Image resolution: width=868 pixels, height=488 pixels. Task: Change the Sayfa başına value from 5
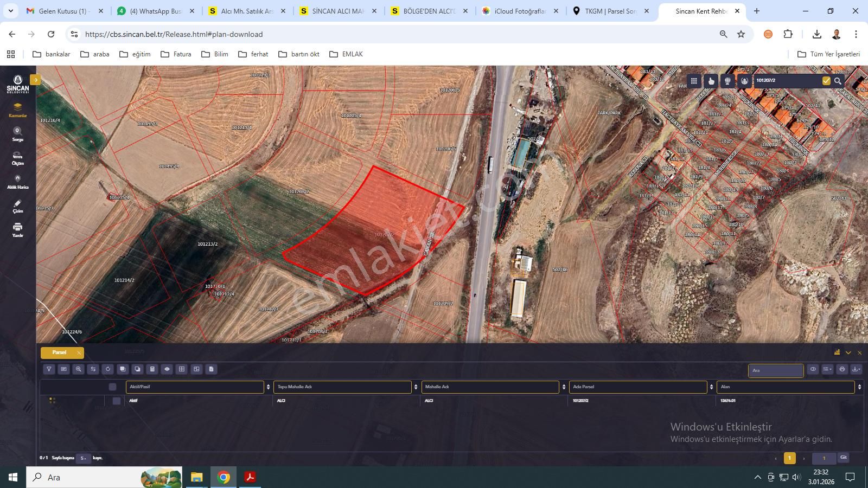tap(82, 458)
